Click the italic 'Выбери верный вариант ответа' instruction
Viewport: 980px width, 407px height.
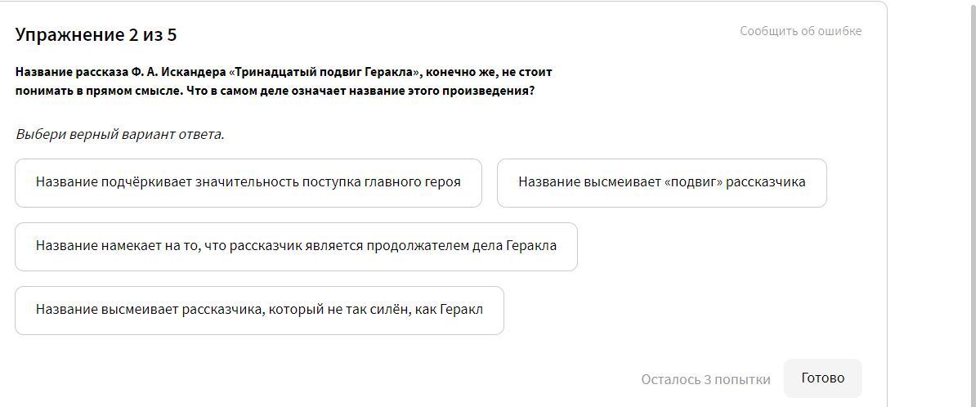[x=120, y=134]
